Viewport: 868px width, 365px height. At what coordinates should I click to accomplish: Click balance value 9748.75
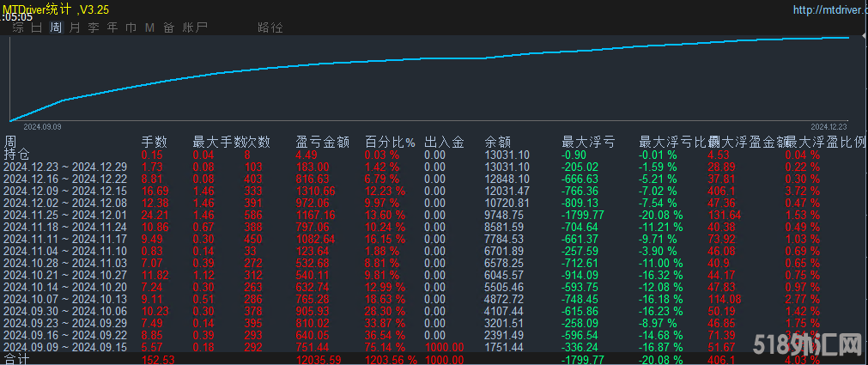pyautogui.click(x=504, y=215)
